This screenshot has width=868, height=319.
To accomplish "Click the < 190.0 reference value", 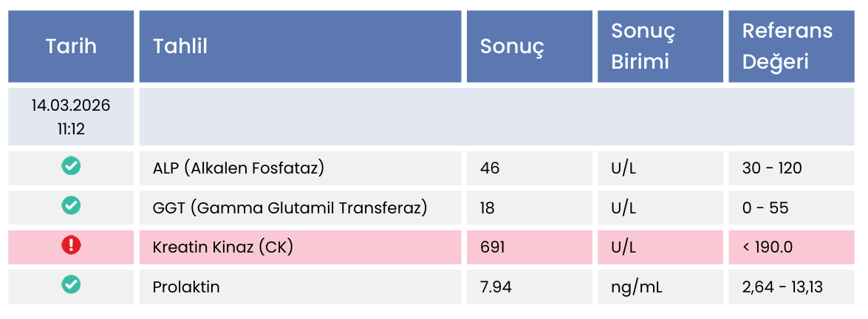I will (x=767, y=247).
